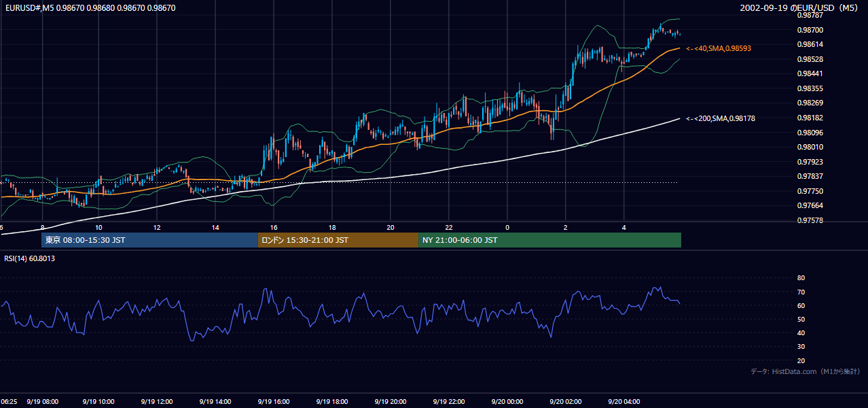Click the RSI(14) 60.8013 indicator label
This screenshot has height=408, width=868.
coord(30,258)
